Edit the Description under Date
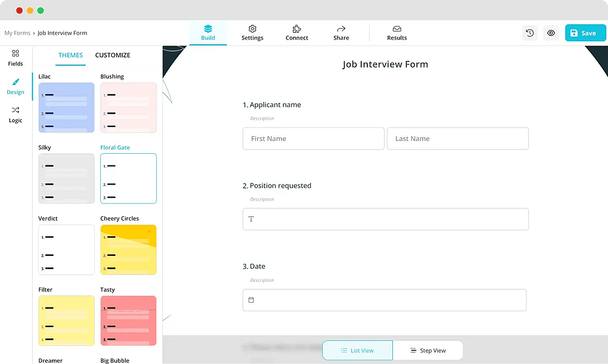Screen dimensions: 608x364 point(261,280)
